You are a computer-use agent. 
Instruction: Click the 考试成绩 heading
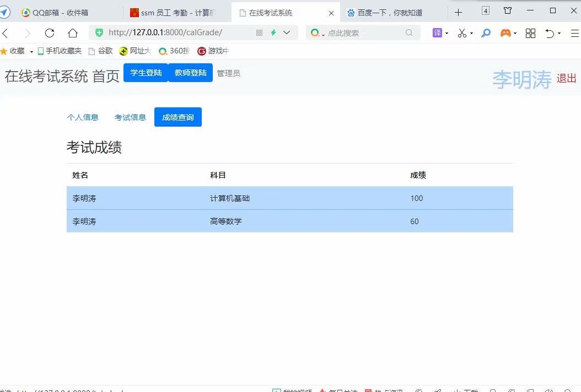[94, 147]
